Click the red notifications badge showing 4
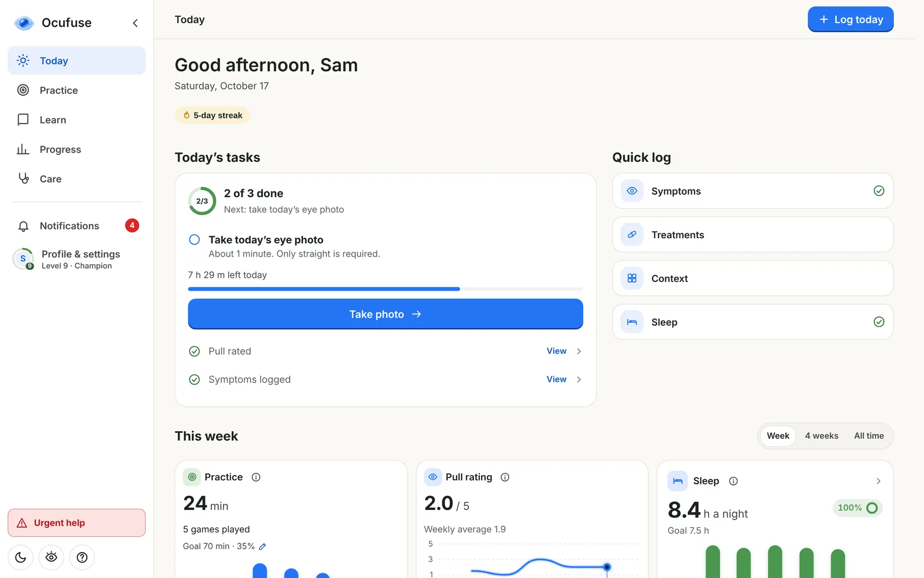 click(x=132, y=225)
